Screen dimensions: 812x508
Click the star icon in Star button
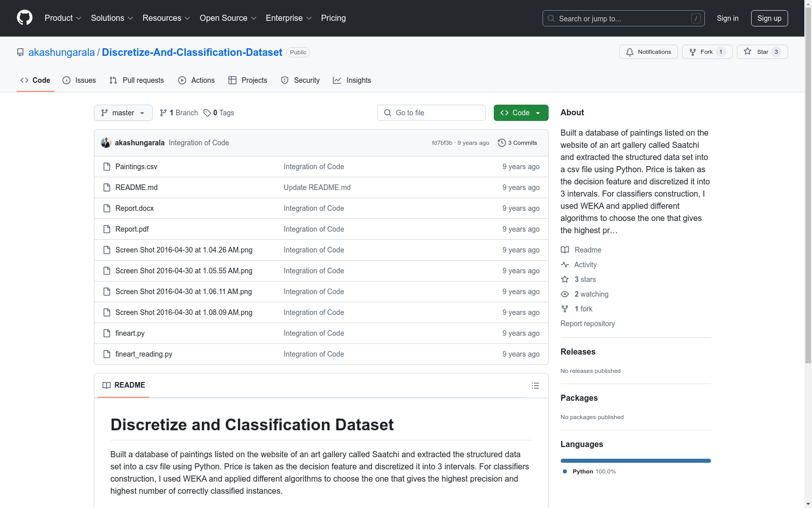coord(748,51)
